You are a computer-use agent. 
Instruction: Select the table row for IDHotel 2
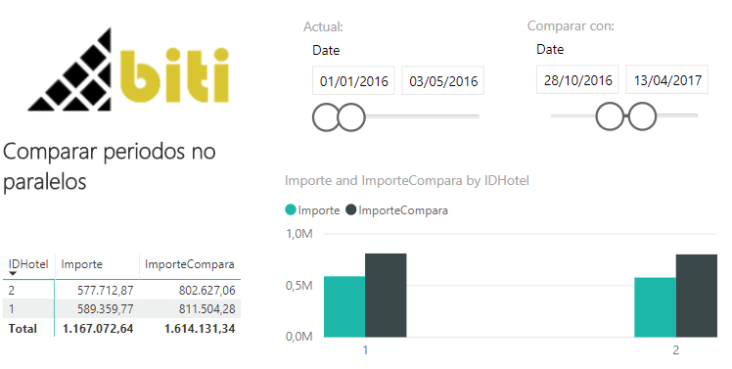point(122,291)
